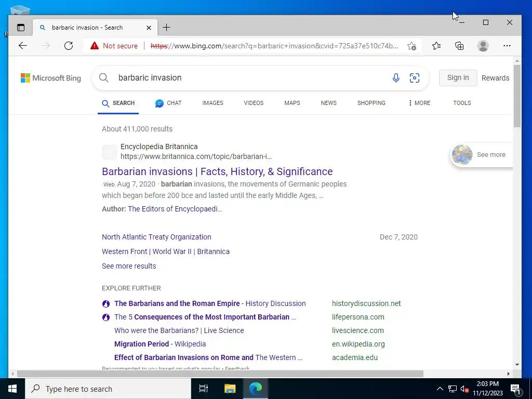Open the muted volume tray icon
The height and width of the screenshot is (399, 532).
point(464,389)
